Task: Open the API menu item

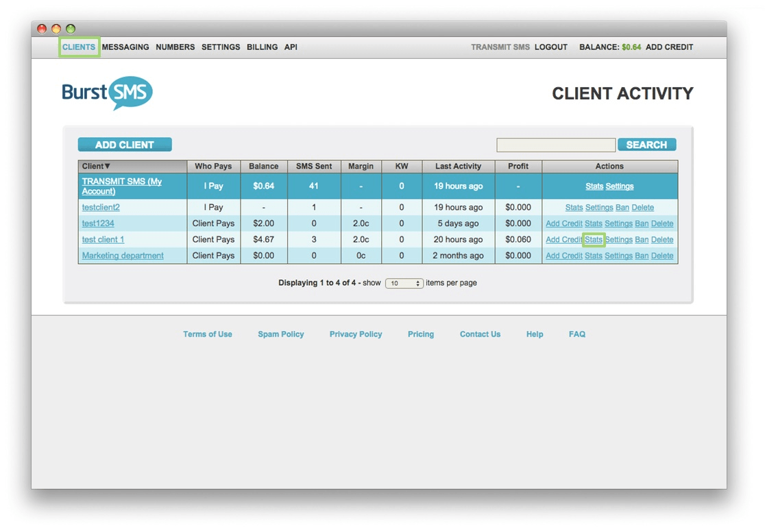Action: (x=291, y=47)
